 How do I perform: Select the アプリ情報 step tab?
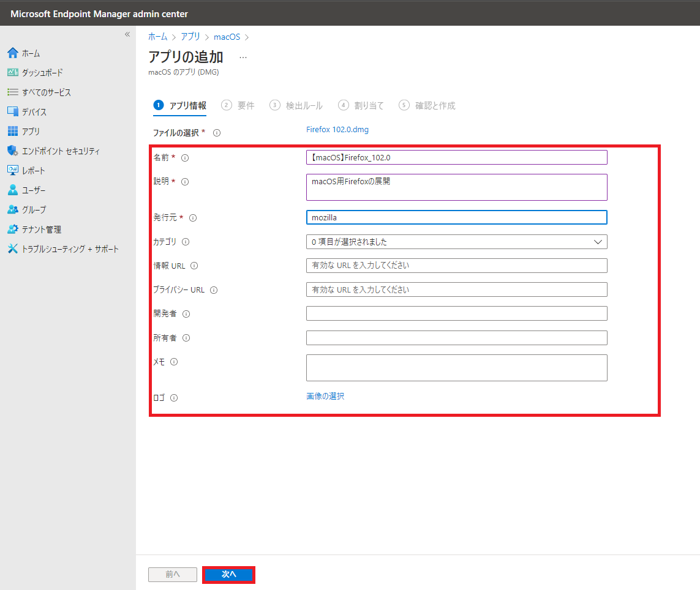180,106
